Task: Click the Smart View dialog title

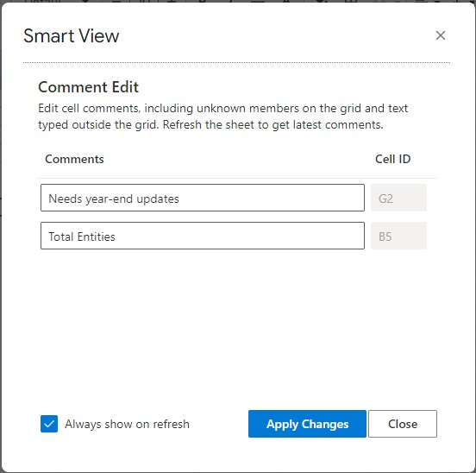Action: (72, 36)
